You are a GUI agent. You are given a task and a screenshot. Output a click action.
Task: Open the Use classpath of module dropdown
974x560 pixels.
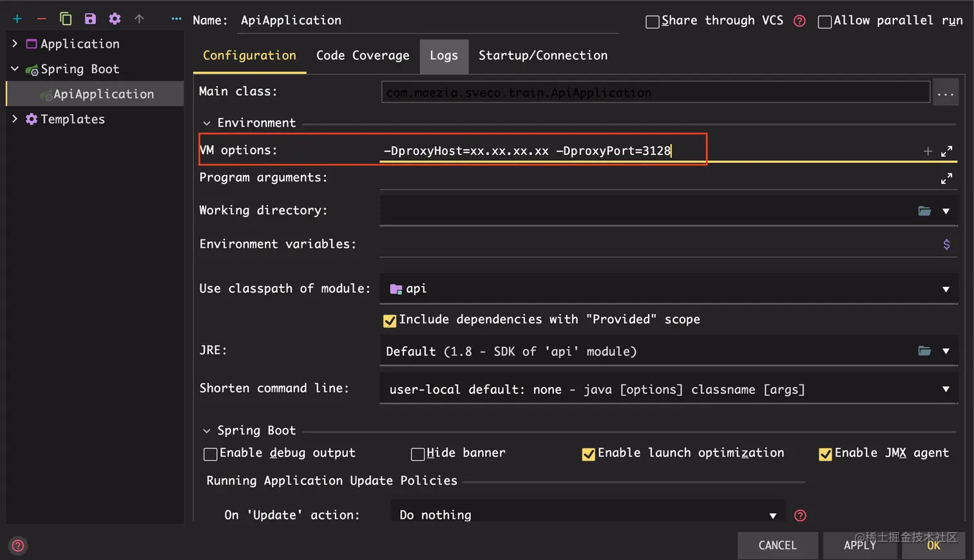click(946, 290)
